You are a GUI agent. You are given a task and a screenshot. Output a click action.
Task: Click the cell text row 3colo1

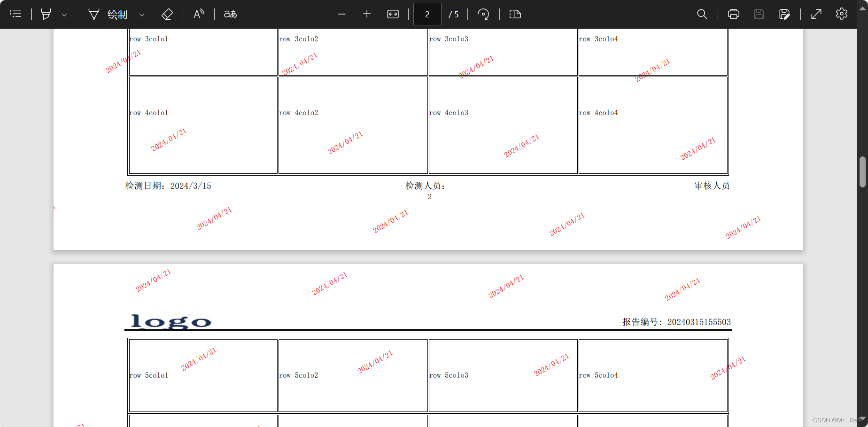coord(149,39)
